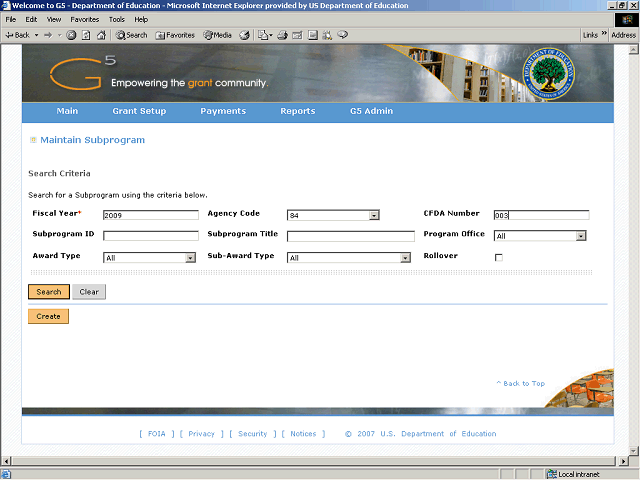The height and width of the screenshot is (480, 640).
Task: Click the Subprogram ID input field
Action: tap(151, 236)
